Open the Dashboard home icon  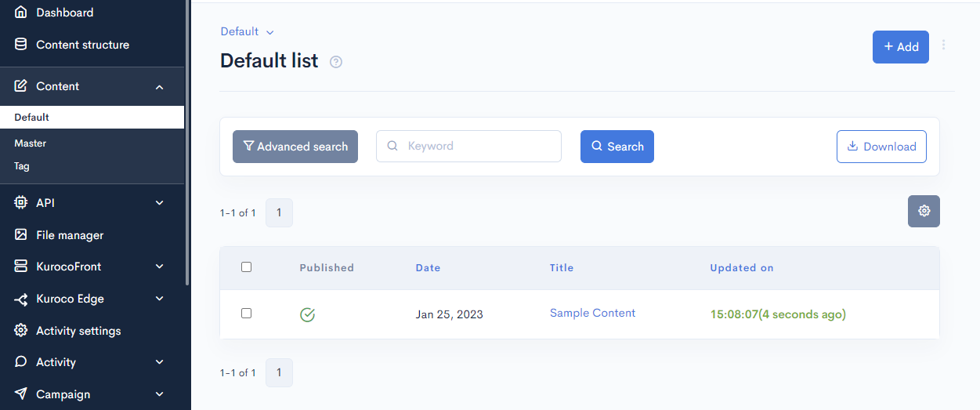coord(21,13)
